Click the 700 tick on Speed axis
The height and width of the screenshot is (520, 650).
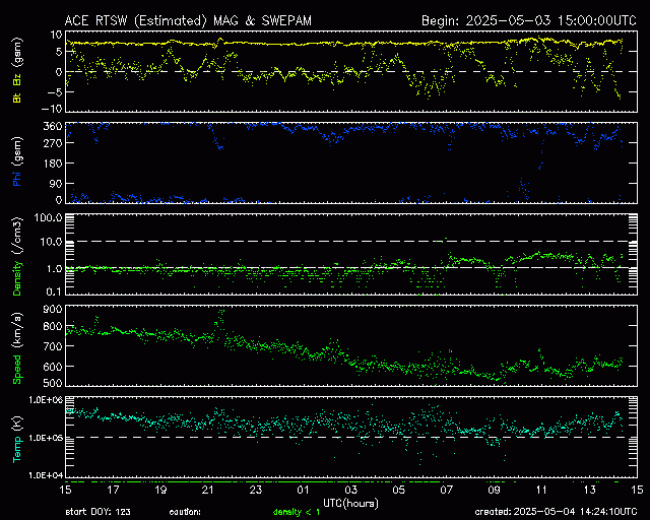point(53,346)
